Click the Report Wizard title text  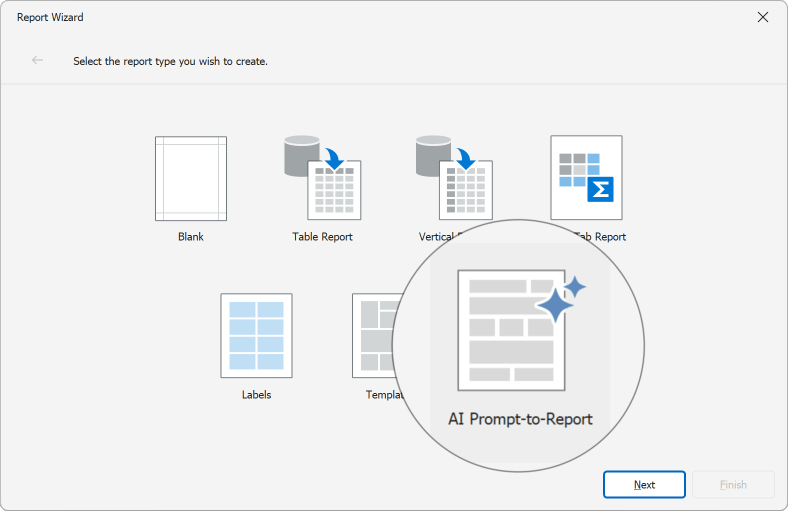point(49,17)
